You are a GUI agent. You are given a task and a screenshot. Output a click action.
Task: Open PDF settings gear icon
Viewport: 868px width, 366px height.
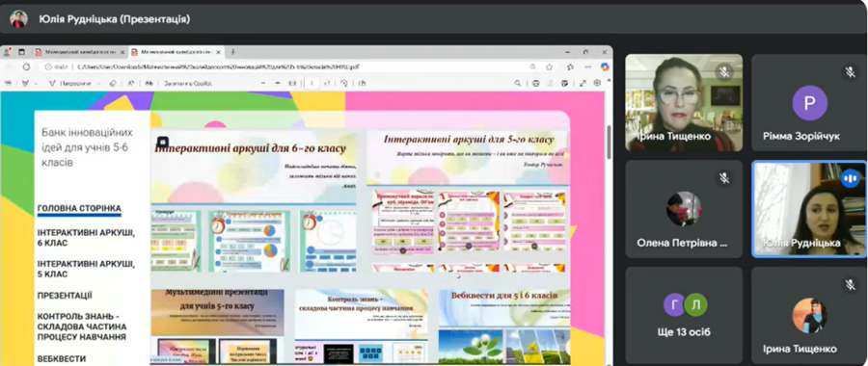point(597,84)
